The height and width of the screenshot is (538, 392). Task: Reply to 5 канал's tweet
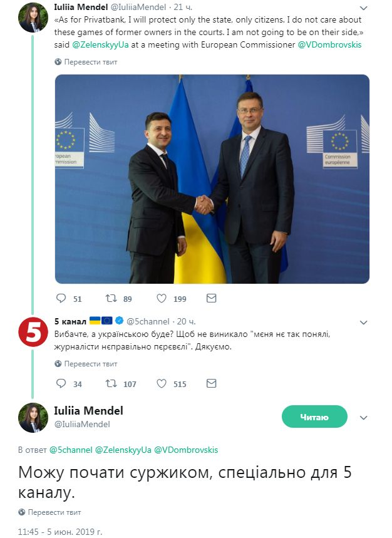(x=61, y=383)
